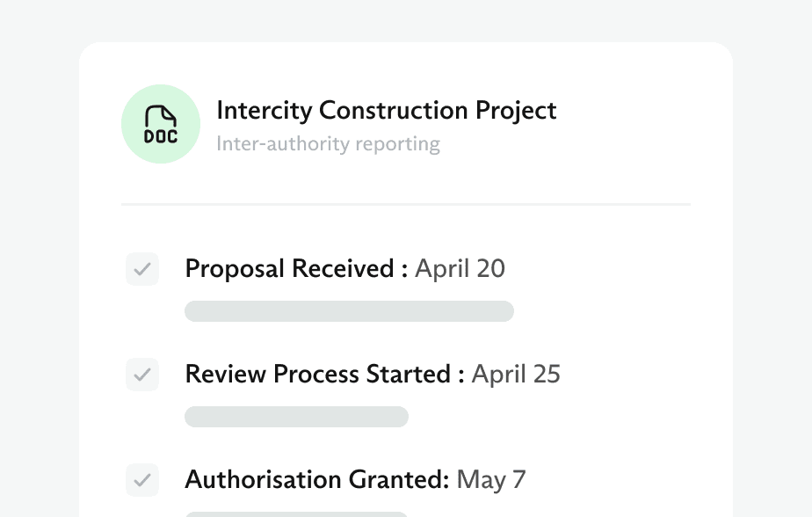Viewport: 812px width, 517px height.
Task: Click the Proposal Received label text
Action: coord(289,269)
